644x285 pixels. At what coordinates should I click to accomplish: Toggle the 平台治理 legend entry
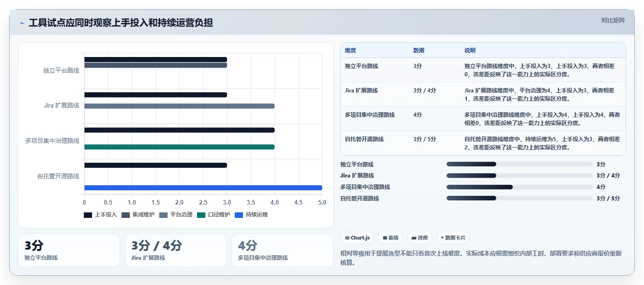(x=176, y=215)
